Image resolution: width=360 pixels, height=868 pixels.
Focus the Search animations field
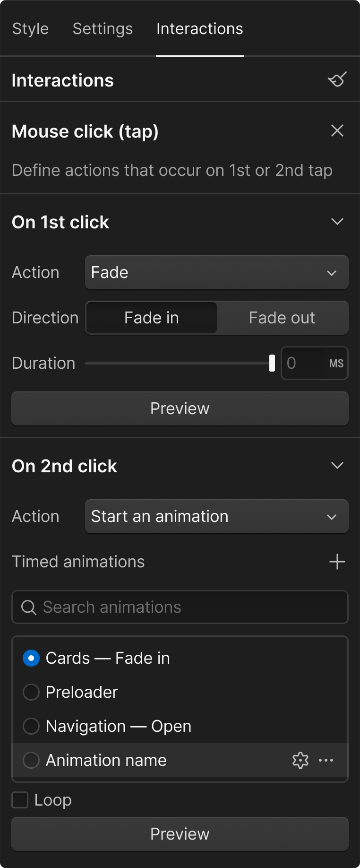[180, 607]
